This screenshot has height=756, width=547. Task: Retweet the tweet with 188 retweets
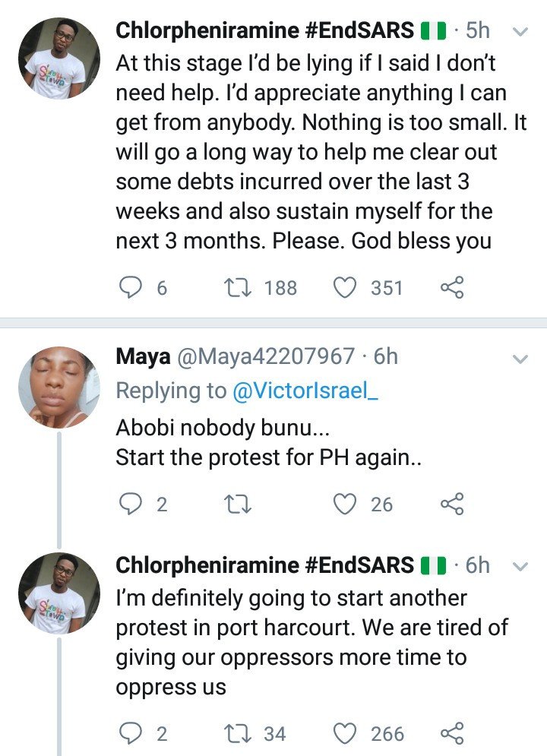click(238, 288)
